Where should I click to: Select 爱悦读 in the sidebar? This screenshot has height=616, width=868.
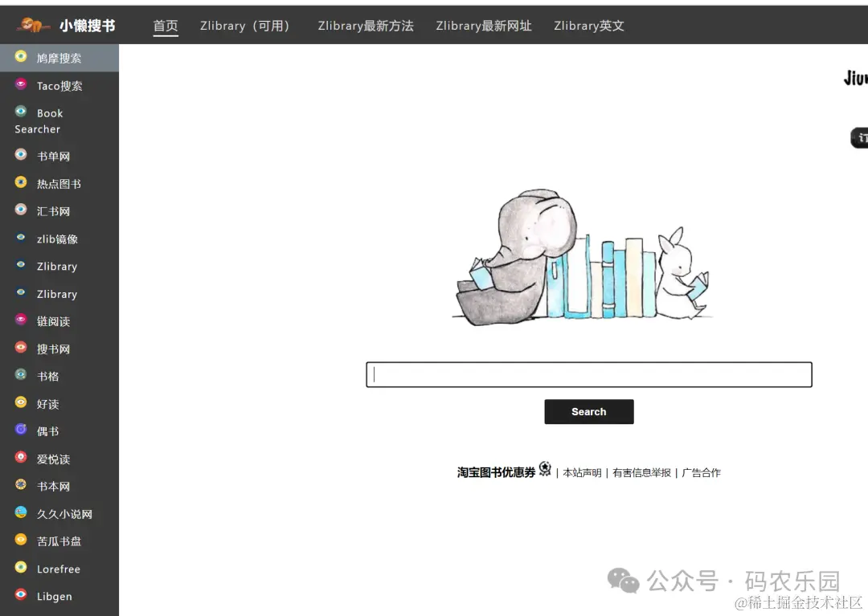point(59,459)
